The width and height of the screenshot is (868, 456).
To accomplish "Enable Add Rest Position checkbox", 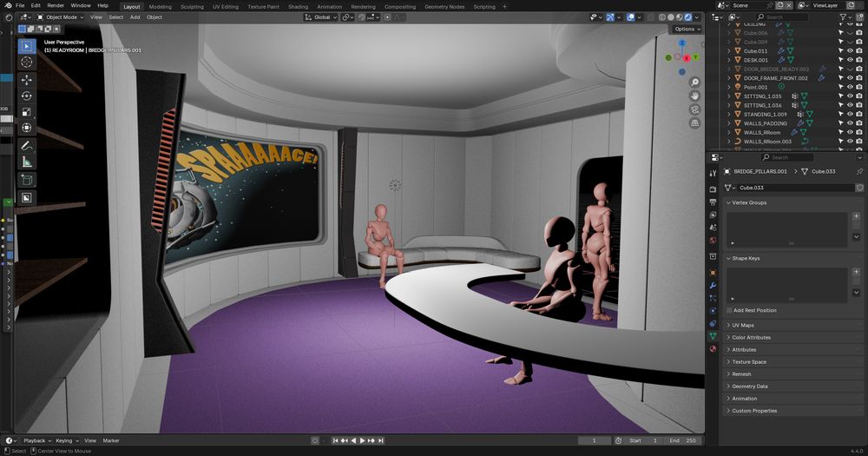I will [730, 310].
